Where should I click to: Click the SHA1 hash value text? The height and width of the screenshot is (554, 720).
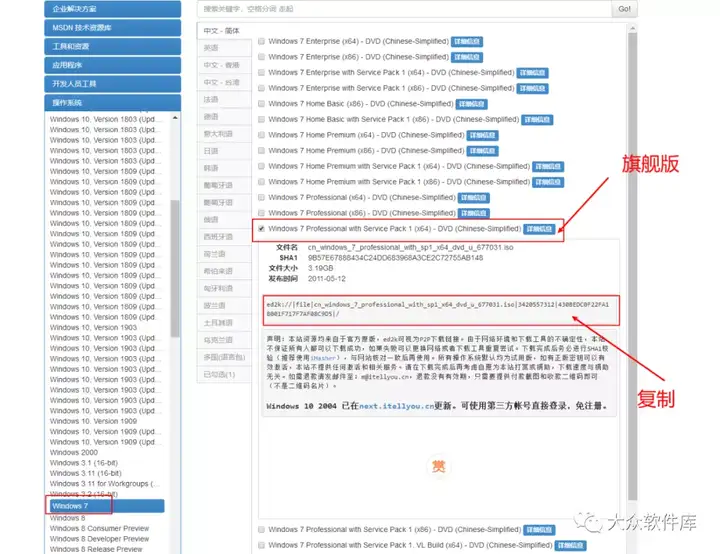click(395, 258)
